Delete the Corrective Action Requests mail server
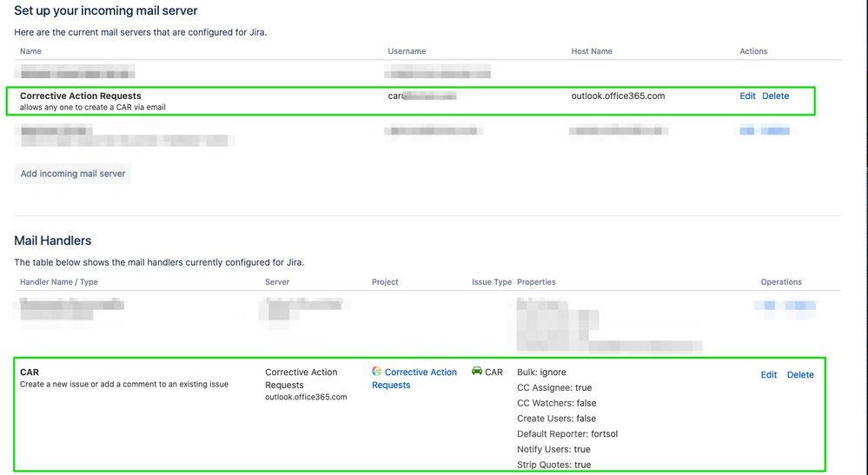This screenshot has width=868, height=475. [x=776, y=96]
